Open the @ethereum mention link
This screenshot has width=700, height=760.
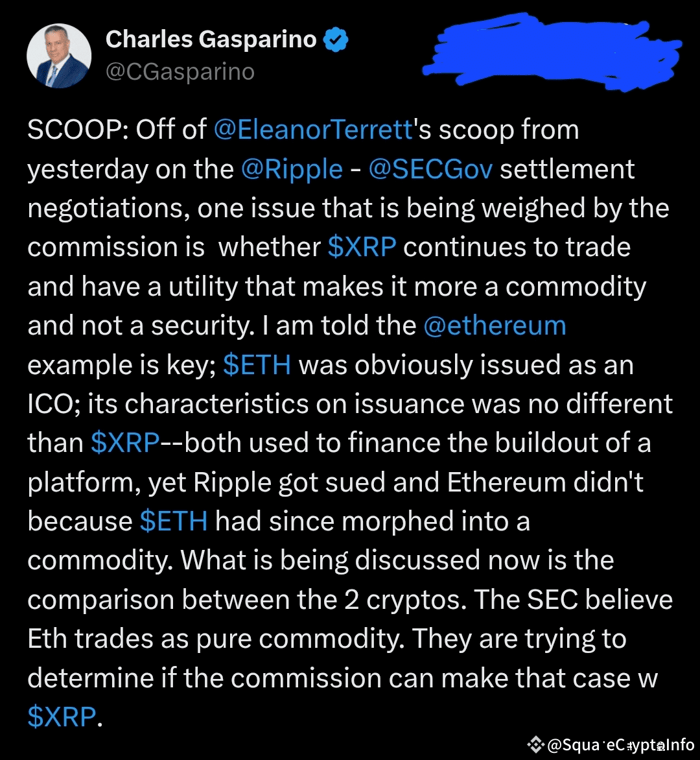point(495,325)
